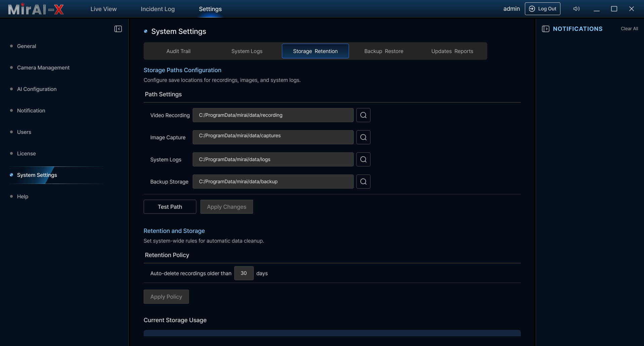Browse for Image Capture path
This screenshot has height=346, width=644.
coord(363,137)
